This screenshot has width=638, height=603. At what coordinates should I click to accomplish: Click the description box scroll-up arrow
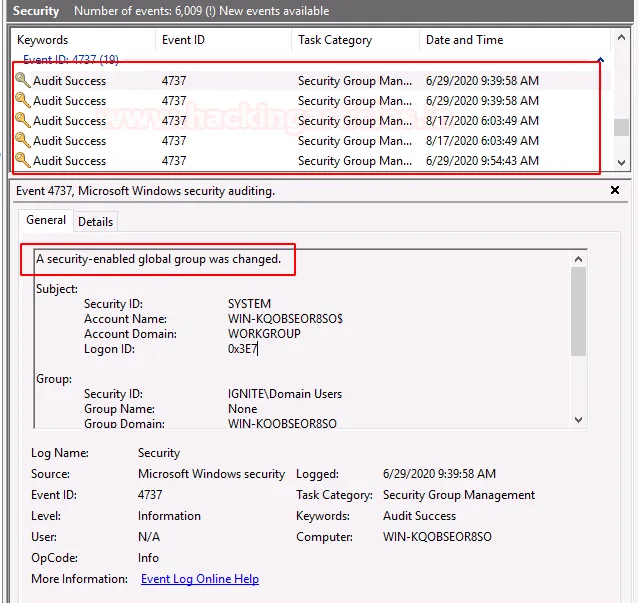click(578, 258)
